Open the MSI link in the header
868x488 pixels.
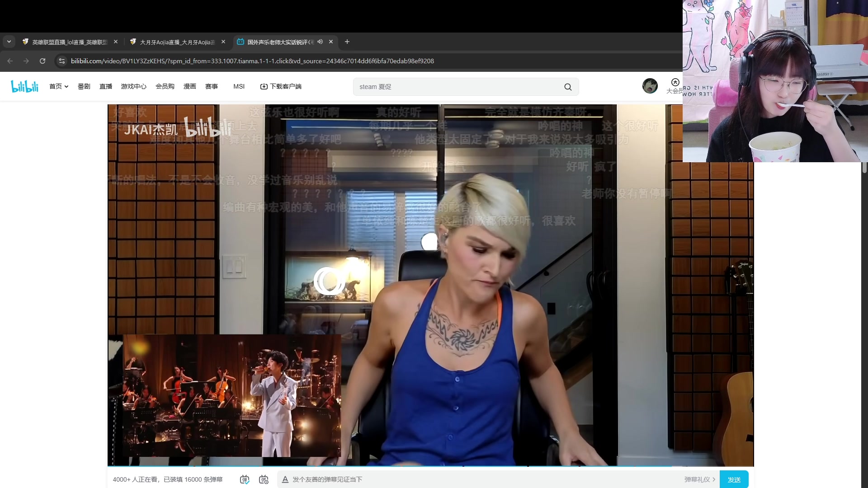click(x=239, y=86)
